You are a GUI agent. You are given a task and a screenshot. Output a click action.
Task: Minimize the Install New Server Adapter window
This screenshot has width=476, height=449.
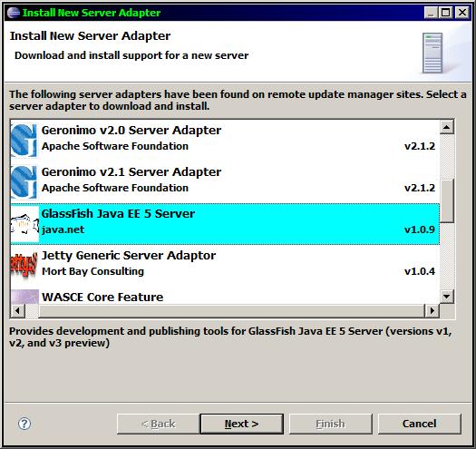(x=431, y=13)
